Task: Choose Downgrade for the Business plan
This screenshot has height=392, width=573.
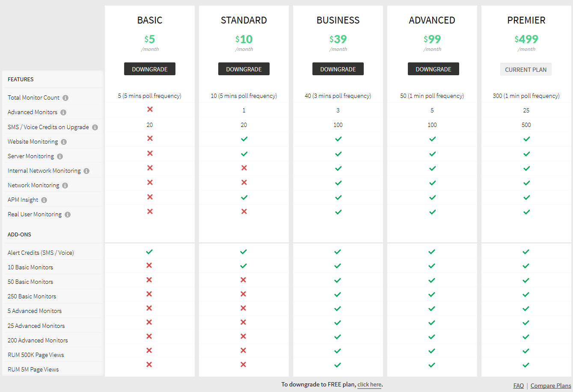Action: point(338,69)
